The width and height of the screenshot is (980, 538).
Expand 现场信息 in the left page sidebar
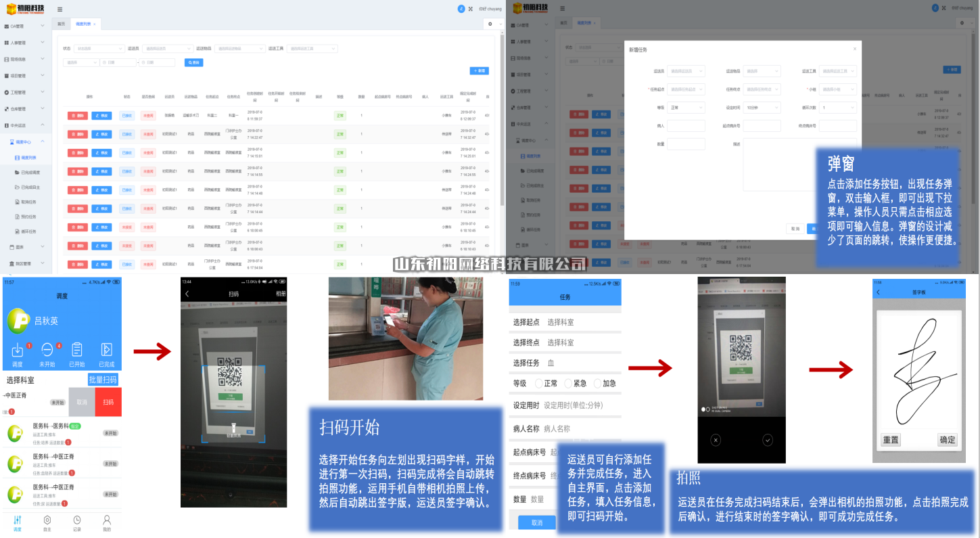click(x=25, y=59)
